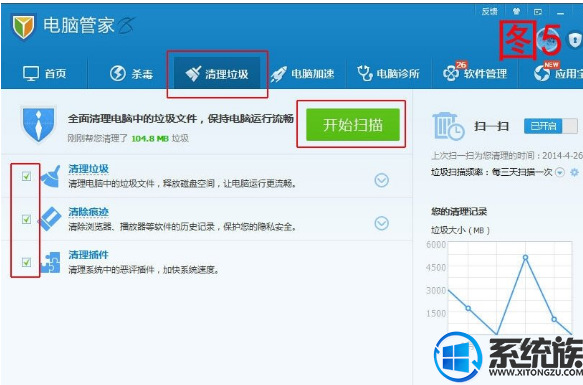Uncheck the 清理垃圾 checkbox
This screenshot has width=583, height=385.
click(x=26, y=176)
